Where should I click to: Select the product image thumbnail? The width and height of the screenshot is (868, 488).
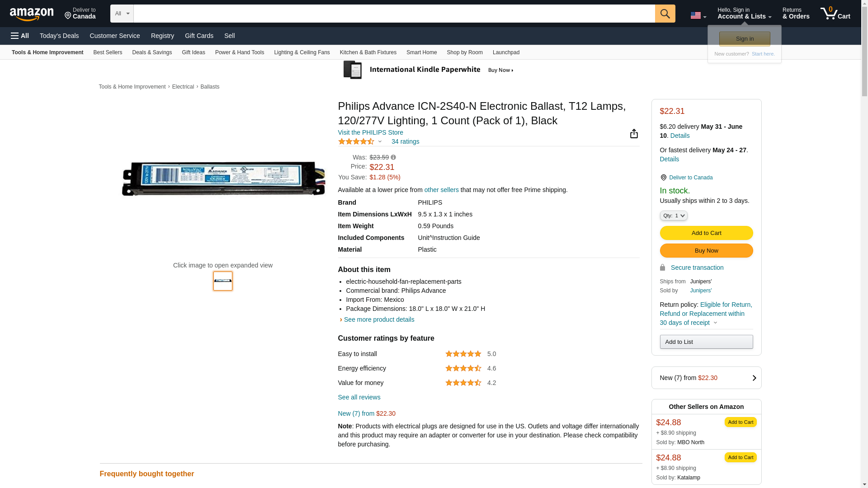222,281
